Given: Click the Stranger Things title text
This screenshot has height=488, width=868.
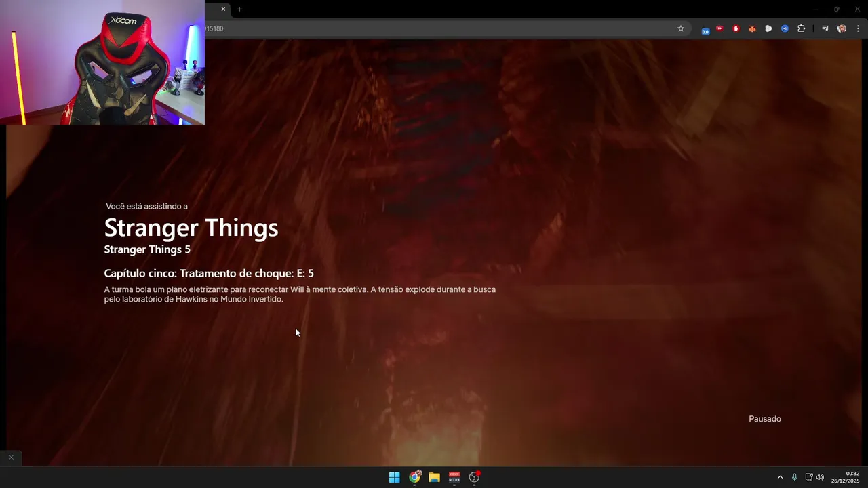Looking at the screenshot, I should pos(191,228).
